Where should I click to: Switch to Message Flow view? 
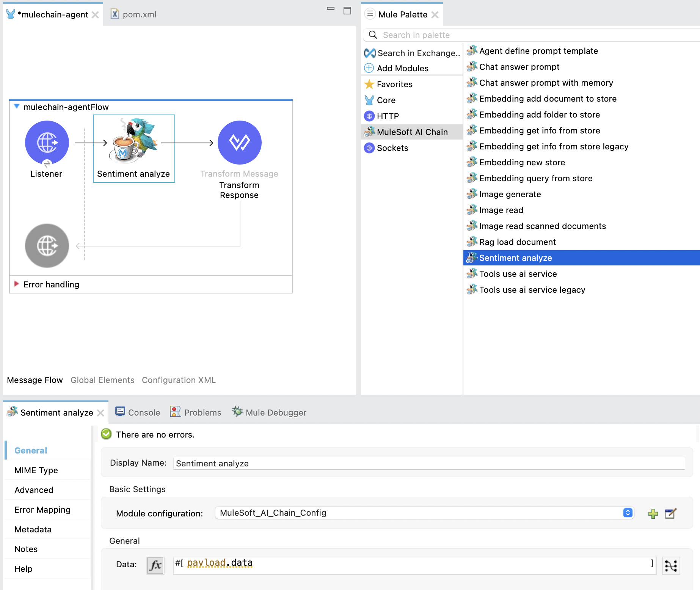pos(35,380)
